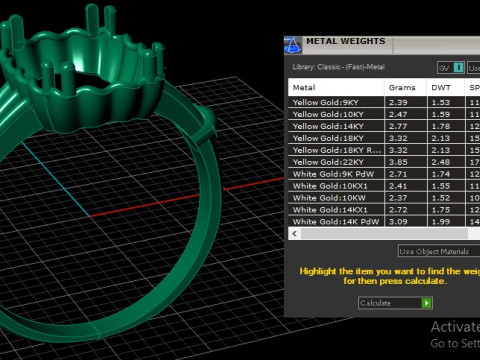Click the scrollbar left arrow
Viewport: 480px width, 360px height.
tap(294, 234)
